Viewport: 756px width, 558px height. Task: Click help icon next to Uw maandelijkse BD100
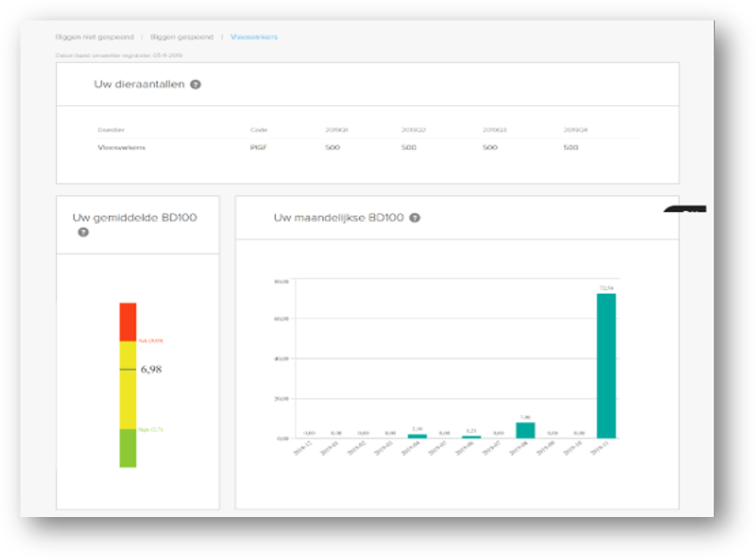(x=415, y=218)
